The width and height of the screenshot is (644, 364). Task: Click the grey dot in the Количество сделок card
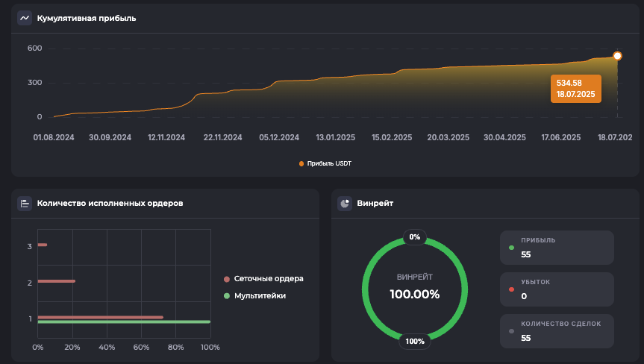tap(511, 331)
